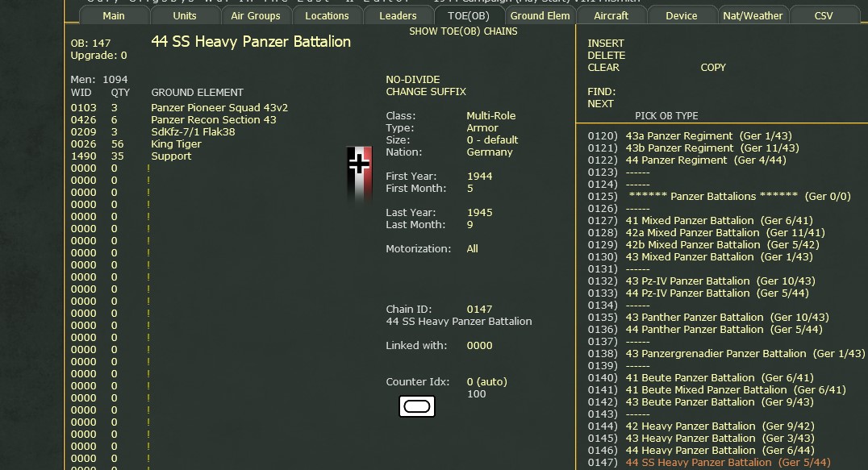This screenshot has width=868, height=470.
Task: Toggle the NO-DIVIDE option
Action: 413,80
